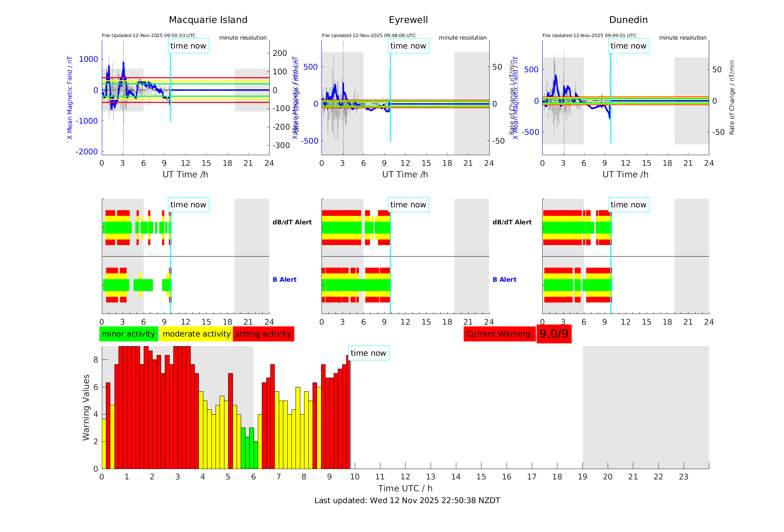Click the Dunedin minute resolution label
784x532 pixels.
point(683,38)
